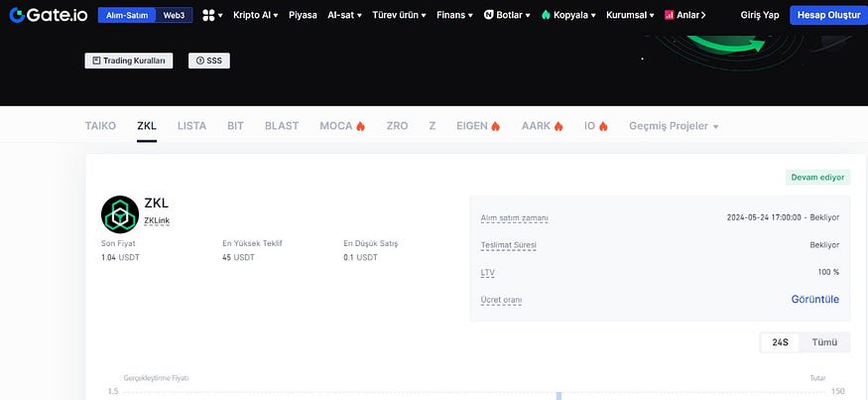Click the Giriş Yap login link
Viewport: 868px width, 400px height.
pos(760,15)
